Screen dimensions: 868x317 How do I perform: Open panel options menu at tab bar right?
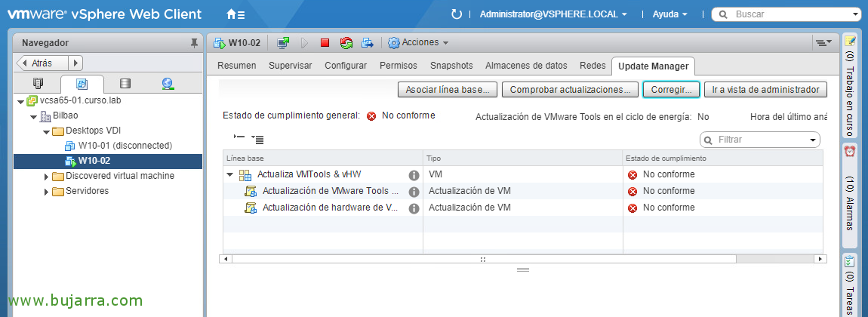click(x=823, y=42)
